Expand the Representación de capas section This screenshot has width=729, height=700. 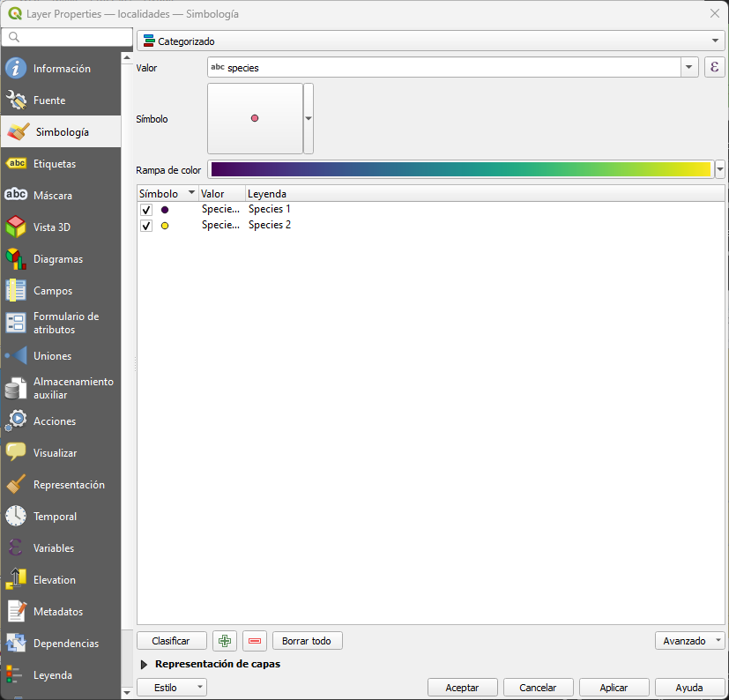pos(145,665)
